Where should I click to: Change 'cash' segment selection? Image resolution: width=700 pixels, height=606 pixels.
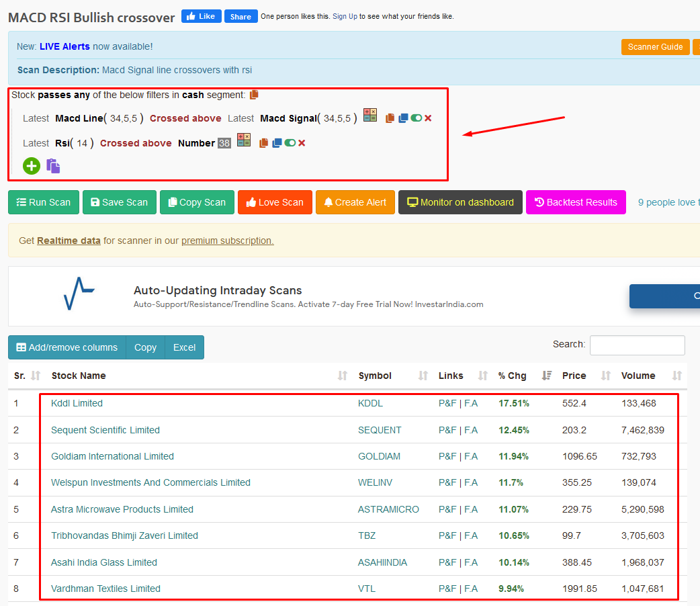[193, 95]
